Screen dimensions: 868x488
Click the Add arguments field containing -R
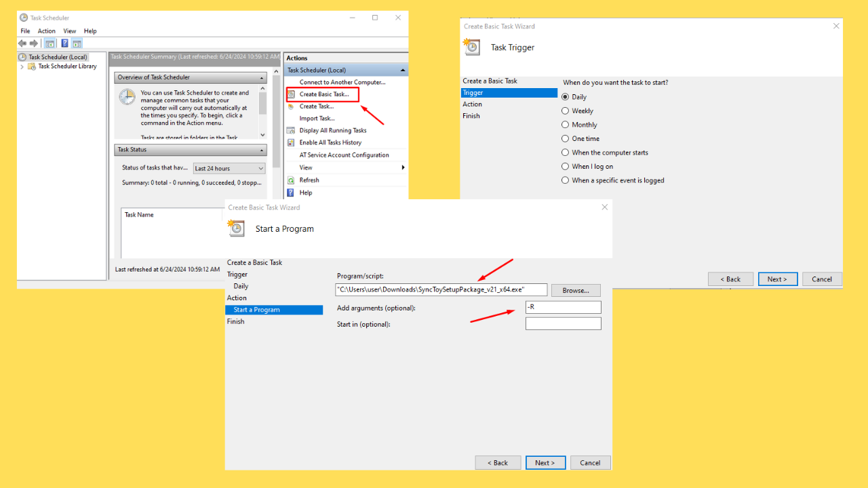tap(564, 308)
